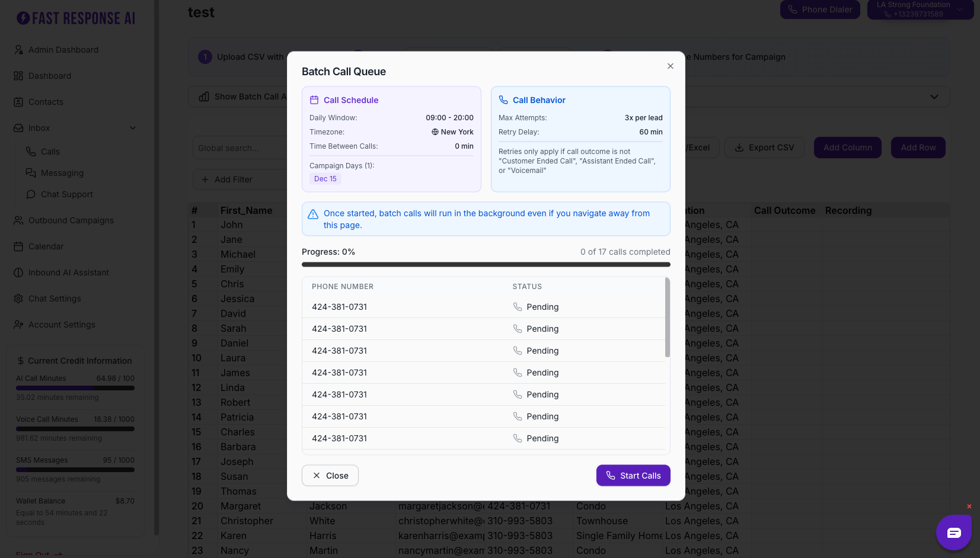The width and height of the screenshot is (980, 558).
Task: Click the Messaging icon under Inbox
Action: coord(31,173)
